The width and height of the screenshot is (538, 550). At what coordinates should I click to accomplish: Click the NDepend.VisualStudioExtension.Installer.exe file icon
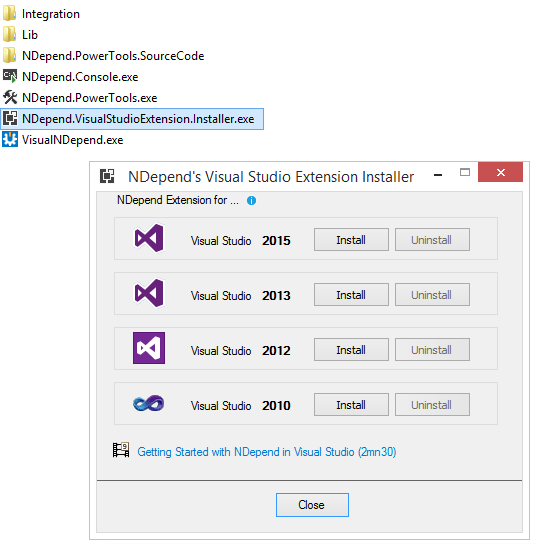10,118
